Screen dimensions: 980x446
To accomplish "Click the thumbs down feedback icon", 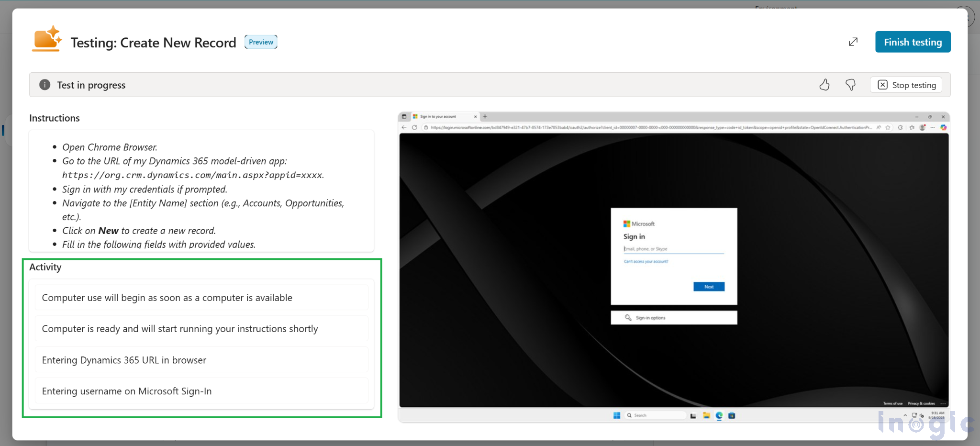I will click(x=850, y=85).
